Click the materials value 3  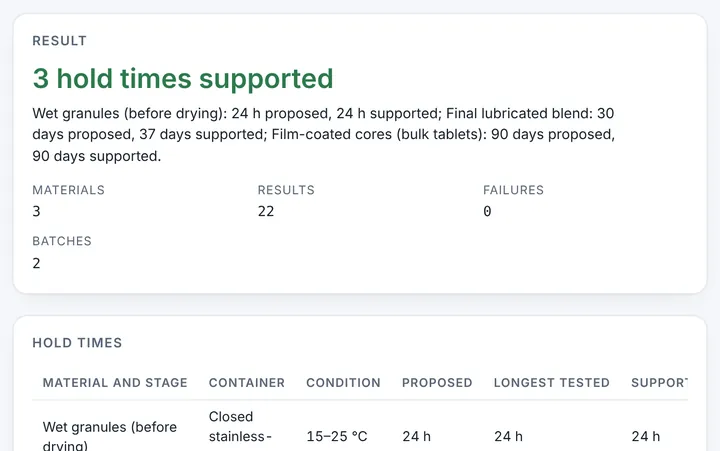click(x=37, y=211)
